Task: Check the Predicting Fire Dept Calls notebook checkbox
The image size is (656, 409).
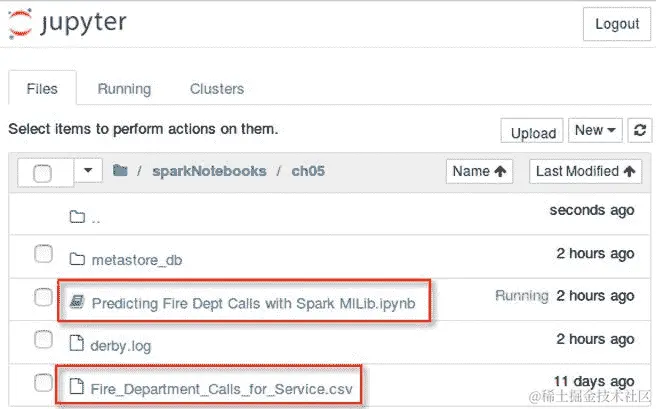Action: tap(43, 297)
